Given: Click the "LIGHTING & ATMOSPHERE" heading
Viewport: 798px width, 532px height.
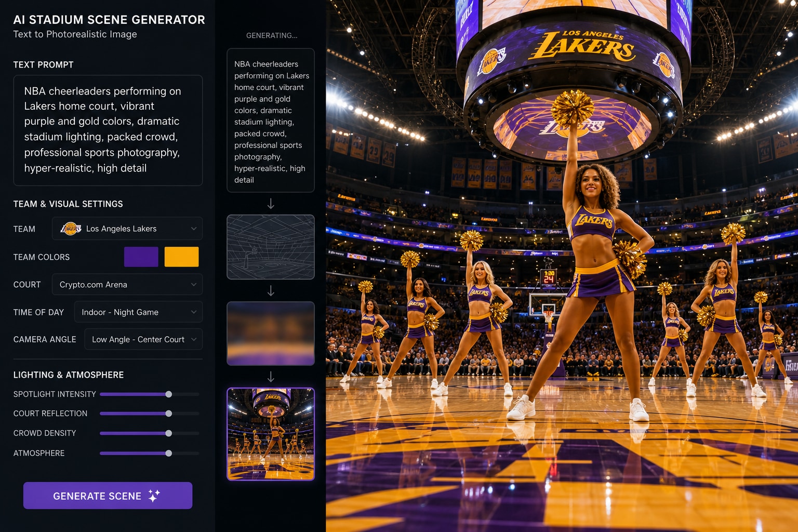Looking at the screenshot, I should pos(69,375).
